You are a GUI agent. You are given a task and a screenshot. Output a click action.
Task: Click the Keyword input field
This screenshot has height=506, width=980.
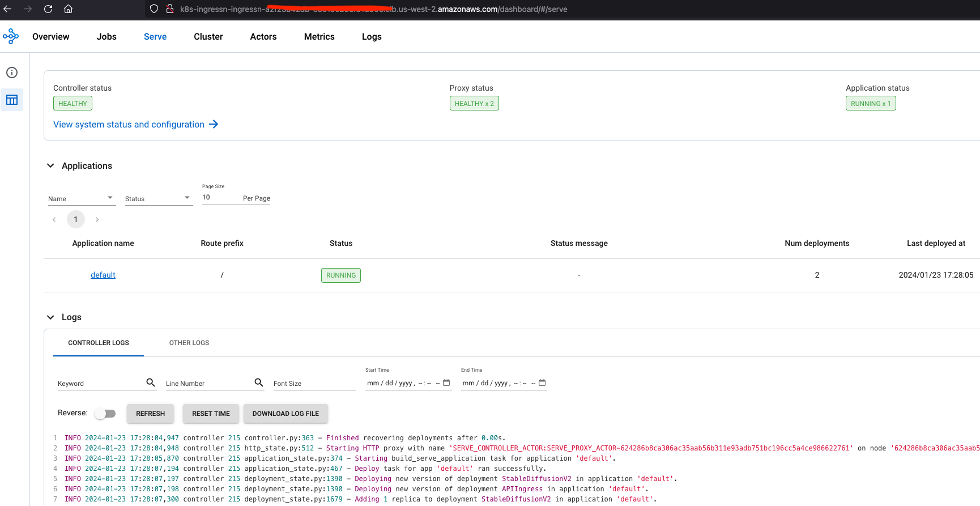point(101,383)
